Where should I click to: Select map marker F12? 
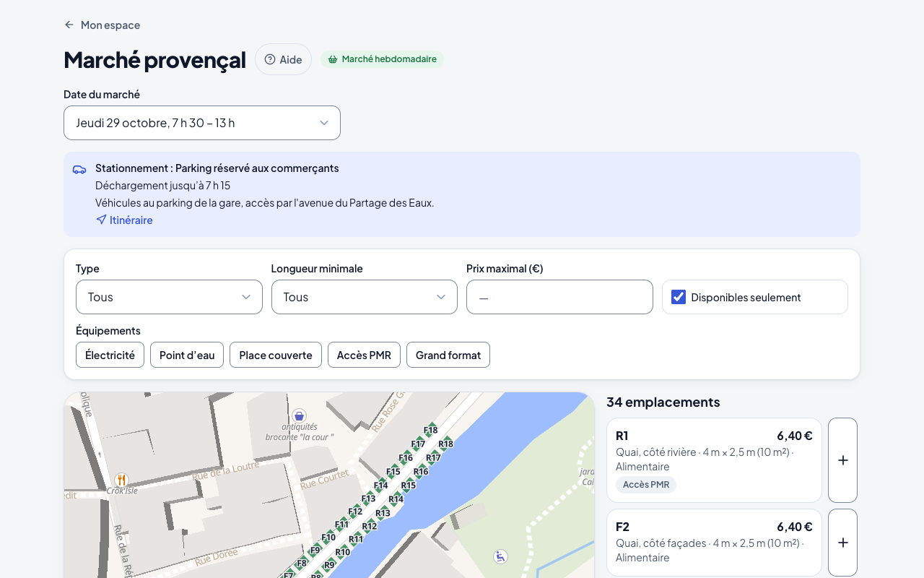click(355, 512)
